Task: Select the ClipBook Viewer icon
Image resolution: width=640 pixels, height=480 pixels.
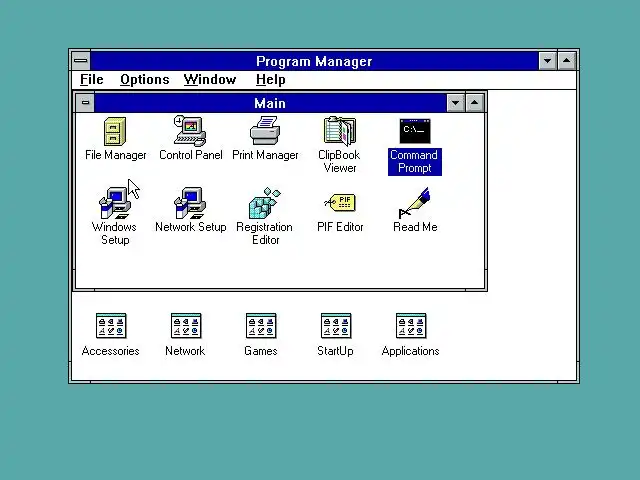Action: pyautogui.click(x=340, y=131)
